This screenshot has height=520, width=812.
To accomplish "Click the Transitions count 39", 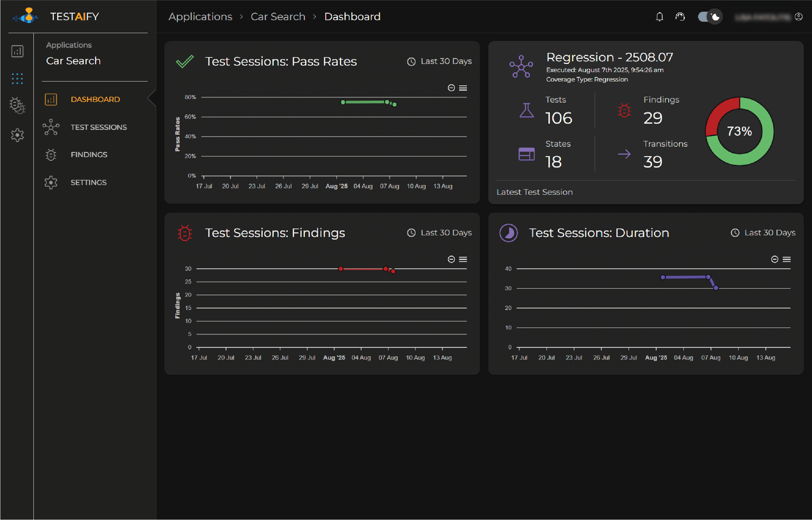I will coord(653,162).
